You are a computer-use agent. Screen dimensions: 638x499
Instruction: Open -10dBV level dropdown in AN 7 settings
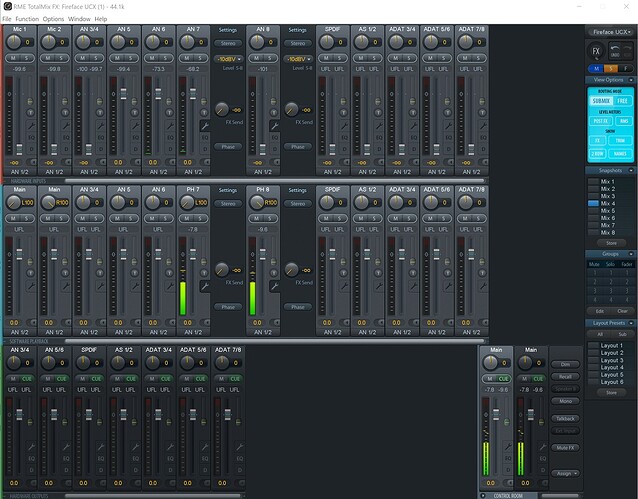pos(228,59)
